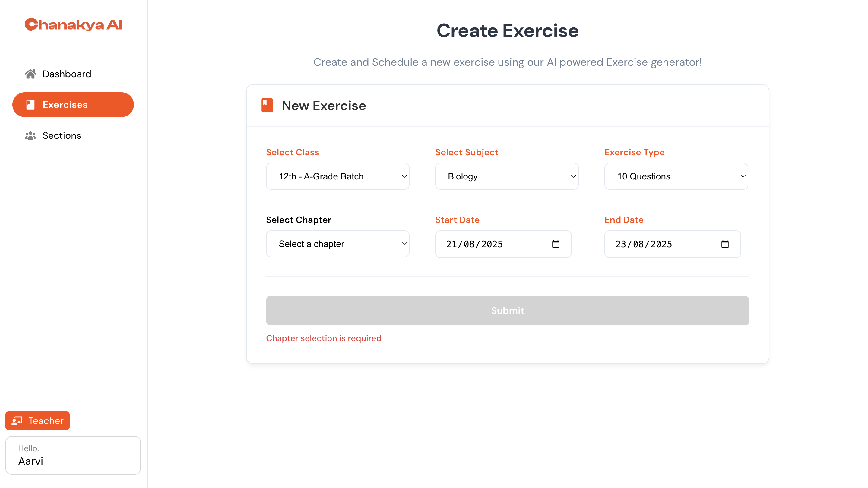Screen dimensions: 868x488
Task: Click the Teacher role icon
Action: pyautogui.click(x=17, y=421)
